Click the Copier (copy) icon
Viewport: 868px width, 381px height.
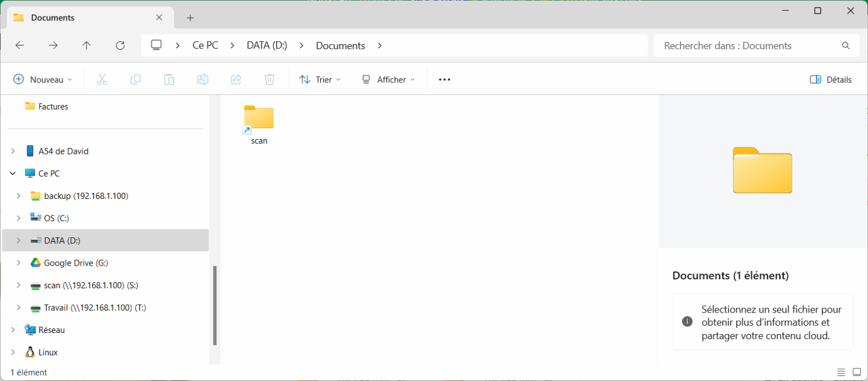[x=136, y=79]
